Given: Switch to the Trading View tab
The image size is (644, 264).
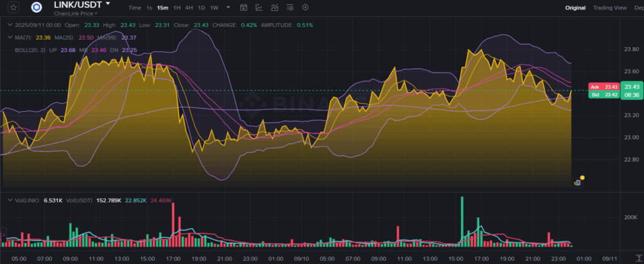Looking at the screenshot, I should pyautogui.click(x=611, y=8).
